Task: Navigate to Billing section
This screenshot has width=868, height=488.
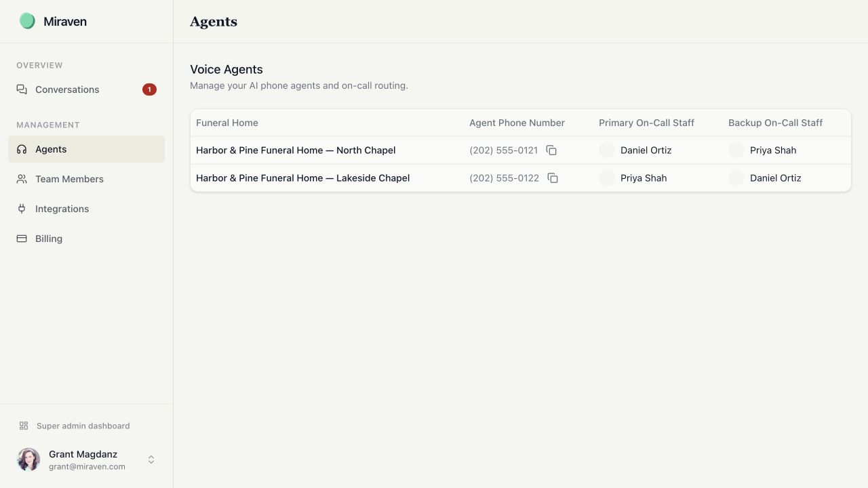Action: tap(86, 239)
